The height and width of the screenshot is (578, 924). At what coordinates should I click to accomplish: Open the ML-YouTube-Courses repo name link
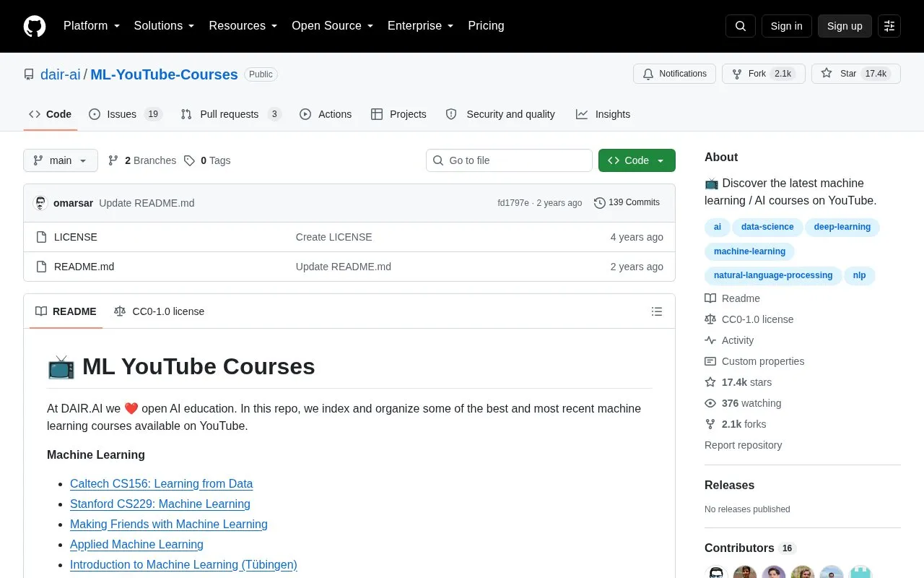pyautogui.click(x=164, y=74)
